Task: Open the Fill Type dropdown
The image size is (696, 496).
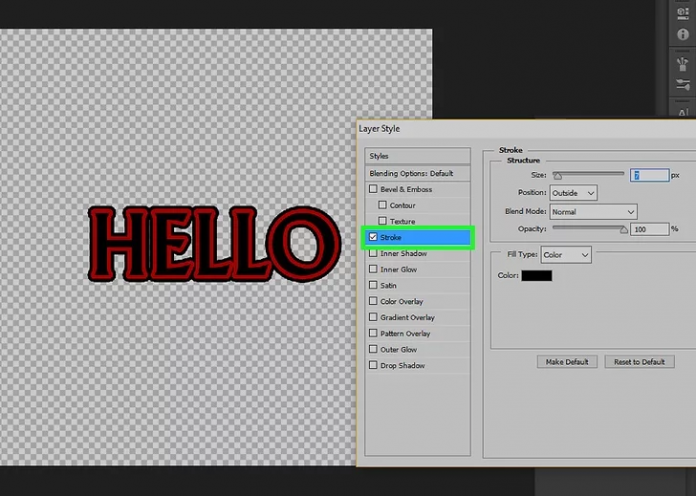Action: point(565,255)
